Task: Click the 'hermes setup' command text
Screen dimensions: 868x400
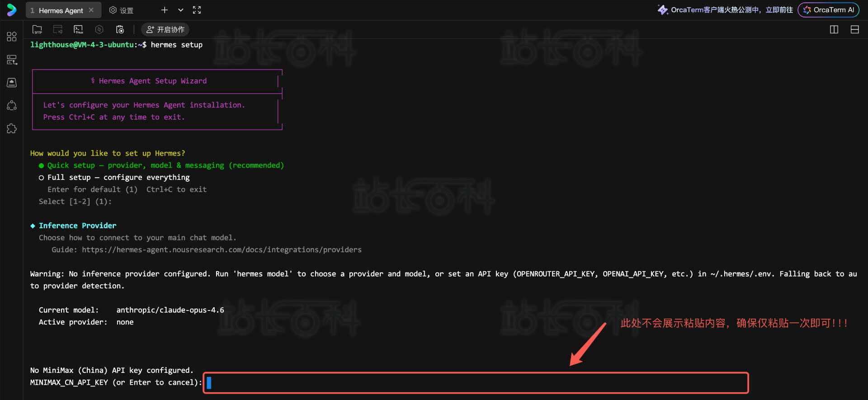Action: pyautogui.click(x=177, y=45)
